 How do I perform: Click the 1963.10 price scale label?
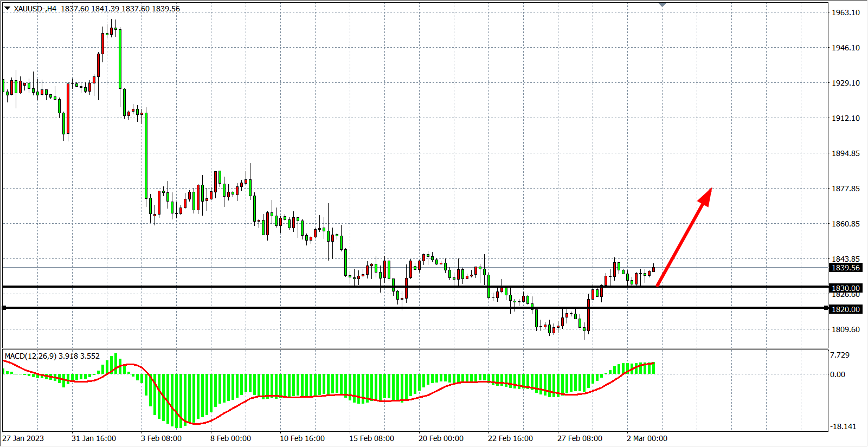coord(846,12)
